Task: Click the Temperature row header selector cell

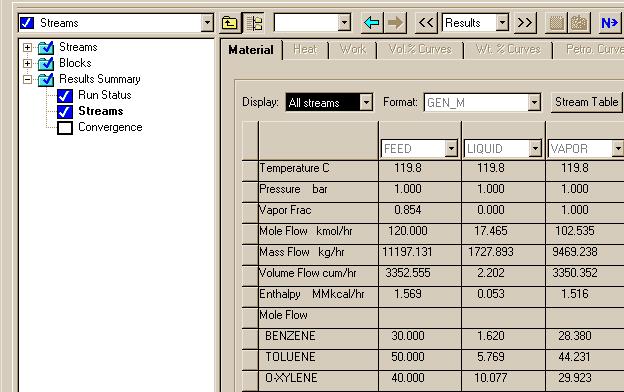Action: coord(250,171)
